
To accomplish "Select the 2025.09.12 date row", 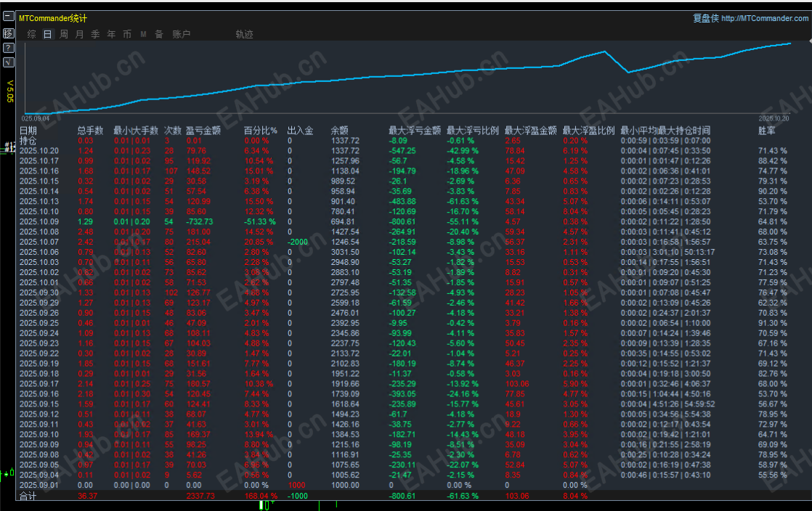I will (39, 414).
